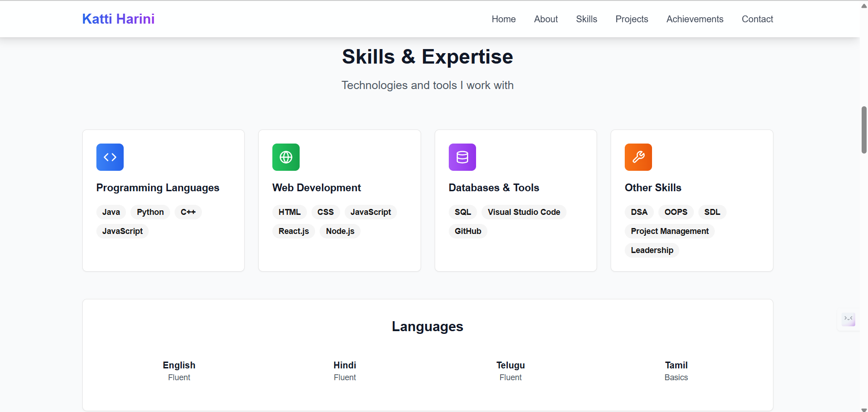This screenshot has width=868, height=412.
Task: Click the Fluent level under Hindi
Action: tap(345, 377)
